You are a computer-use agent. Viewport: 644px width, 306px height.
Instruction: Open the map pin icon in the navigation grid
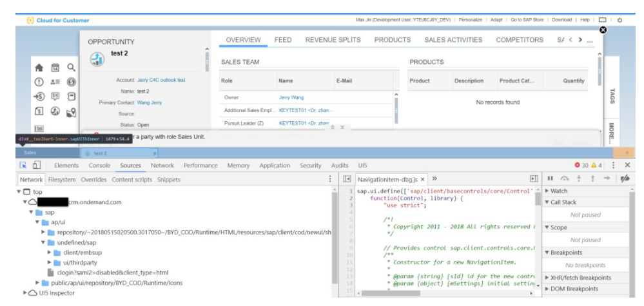pos(72,112)
